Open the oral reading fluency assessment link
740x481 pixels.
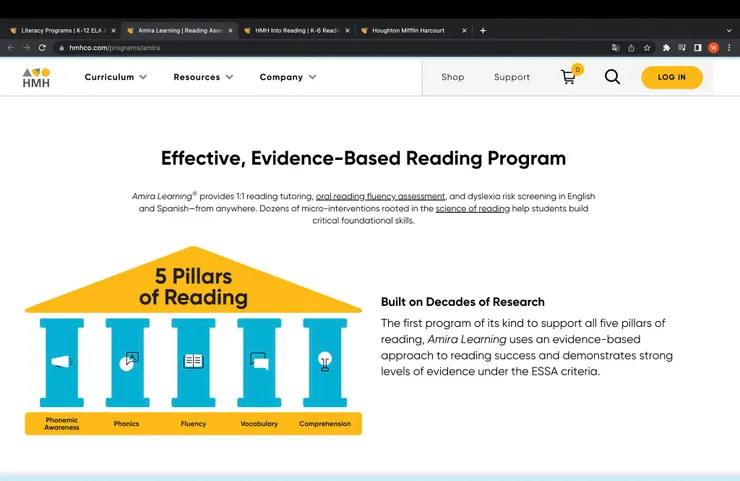point(380,196)
